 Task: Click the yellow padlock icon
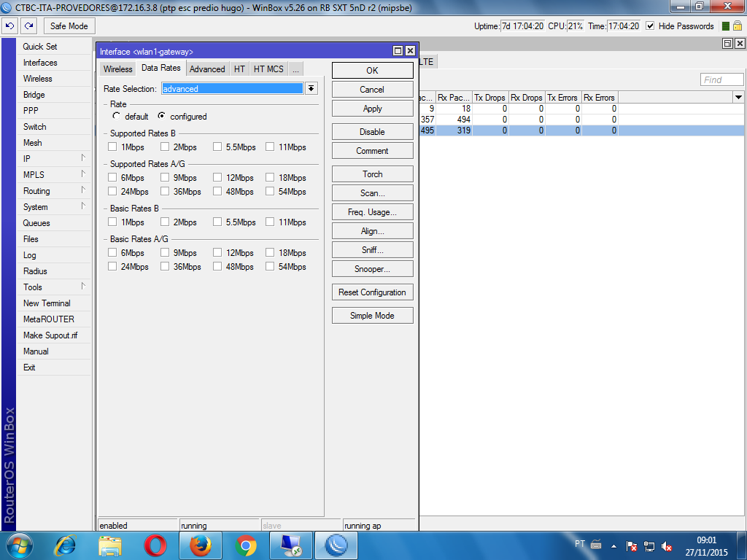point(738,26)
